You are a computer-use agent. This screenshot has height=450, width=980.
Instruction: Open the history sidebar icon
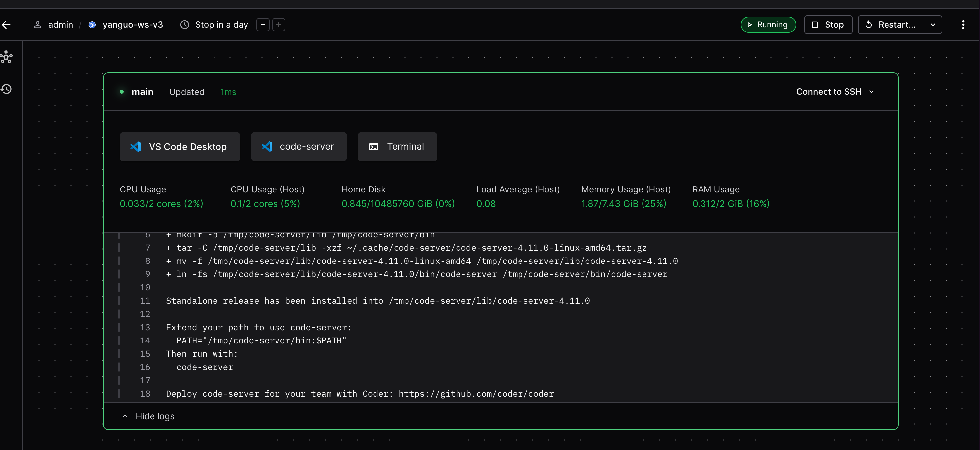point(7,89)
